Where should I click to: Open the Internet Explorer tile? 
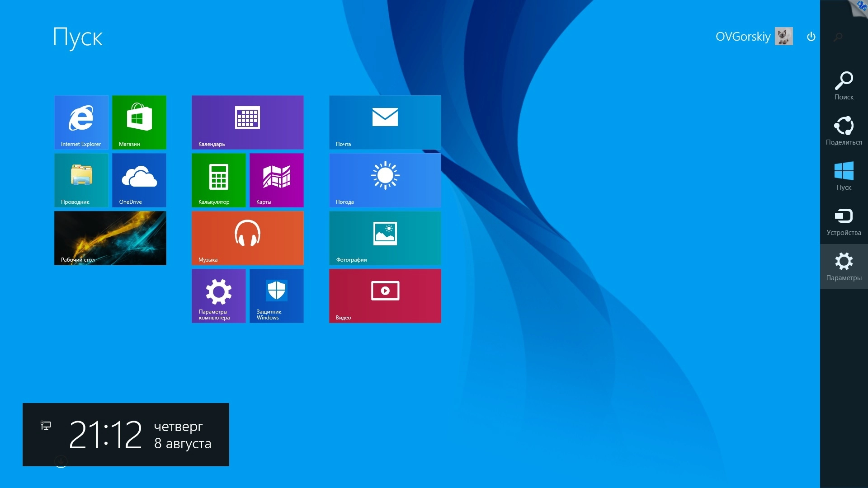pyautogui.click(x=81, y=122)
